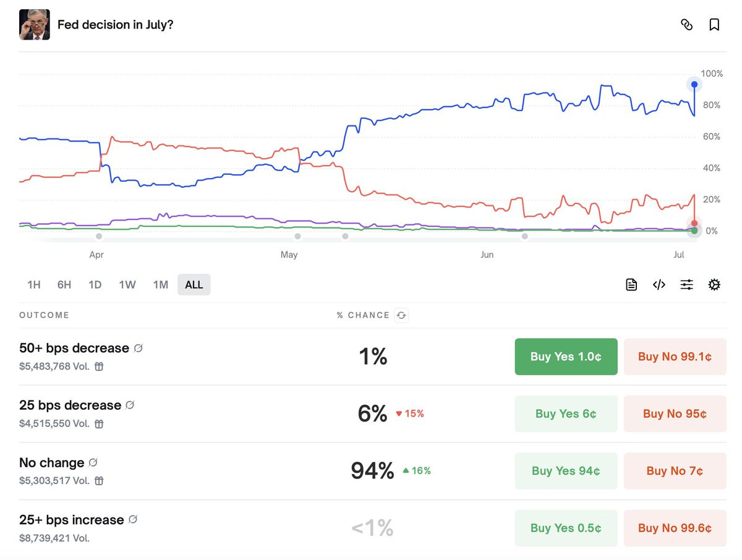Click the Powell thumbnail image
The image size is (742, 560).
[35, 25]
